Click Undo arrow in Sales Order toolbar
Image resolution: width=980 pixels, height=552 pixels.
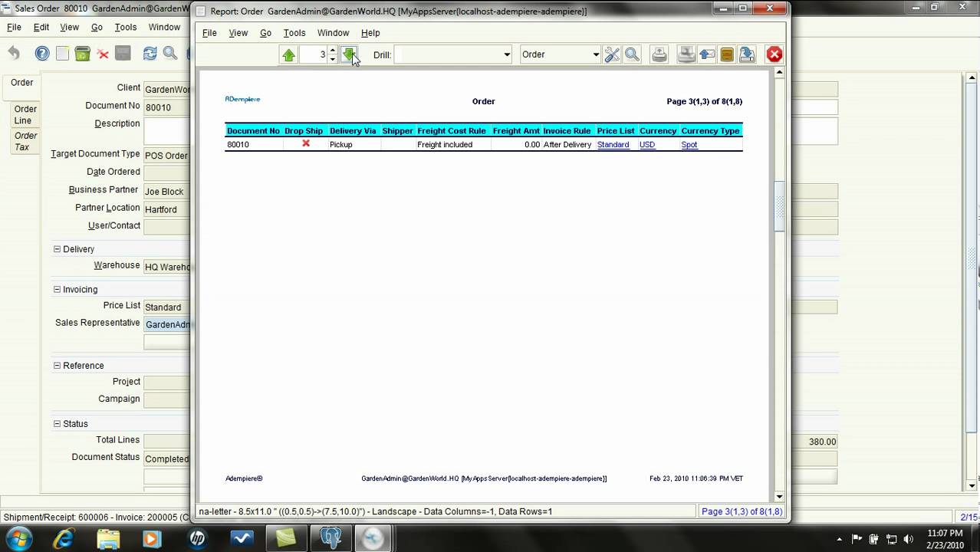pyautogui.click(x=14, y=53)
